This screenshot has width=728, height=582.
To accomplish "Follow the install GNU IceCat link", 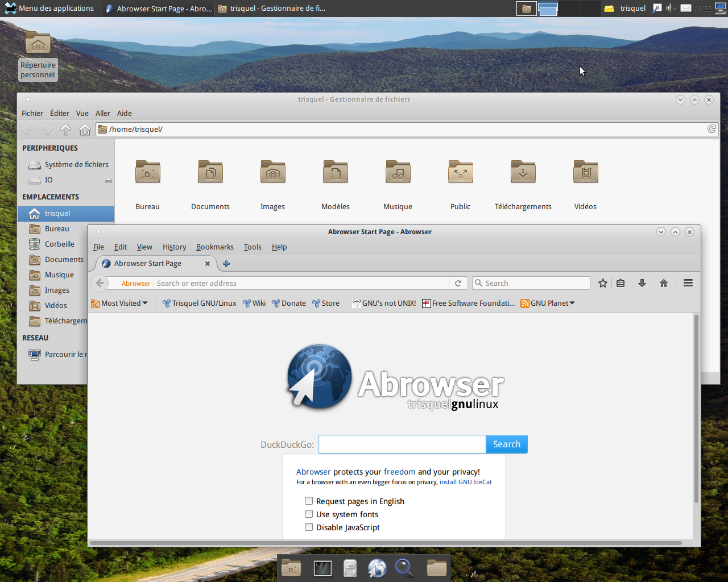I will (466, 482).
